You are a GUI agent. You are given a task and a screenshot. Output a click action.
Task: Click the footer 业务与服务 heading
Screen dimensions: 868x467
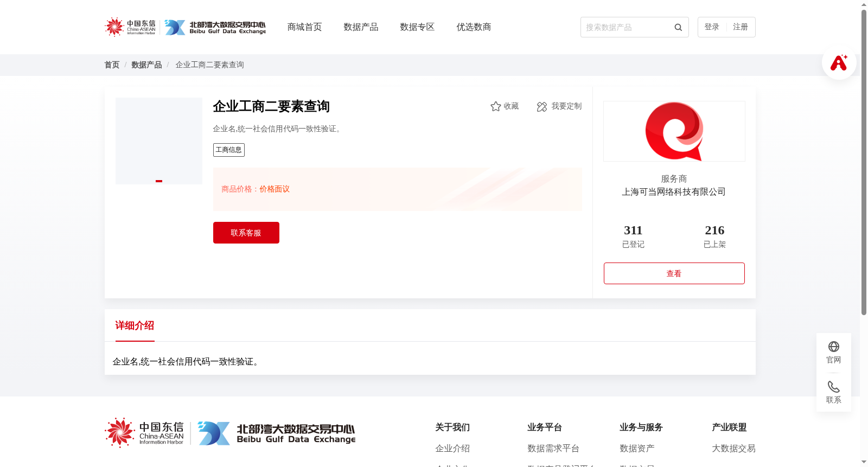pyautogui.click(x=641, y=427)
